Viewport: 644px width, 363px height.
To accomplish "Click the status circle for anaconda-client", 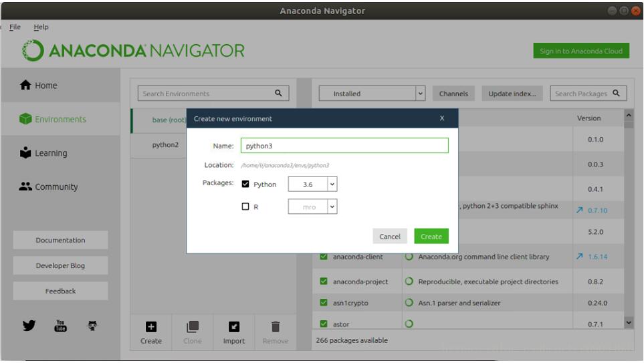I will [x=409, y=257].
